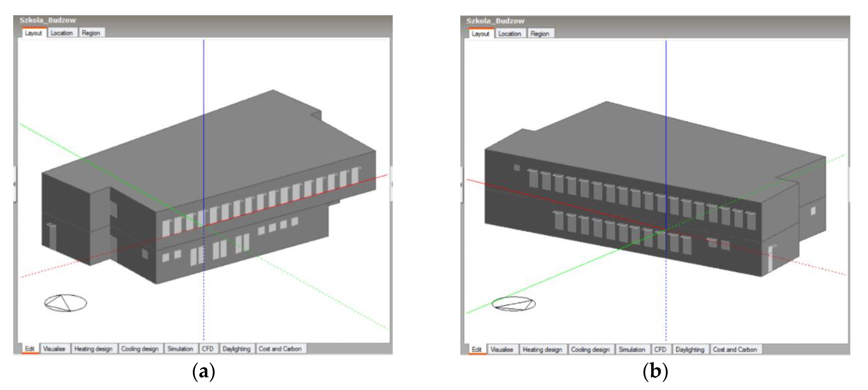The image size is (868, 390).
Task: Open Daylighting tab in right panel
Action: [690, 350]
